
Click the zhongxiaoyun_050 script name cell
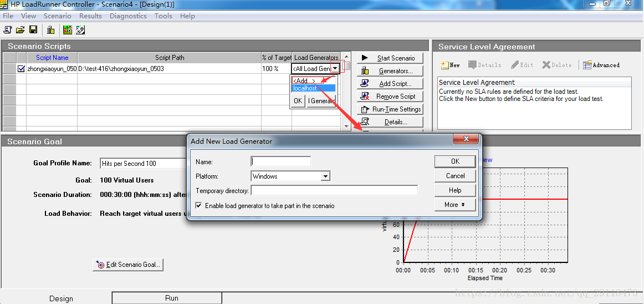tap(52, 69)
